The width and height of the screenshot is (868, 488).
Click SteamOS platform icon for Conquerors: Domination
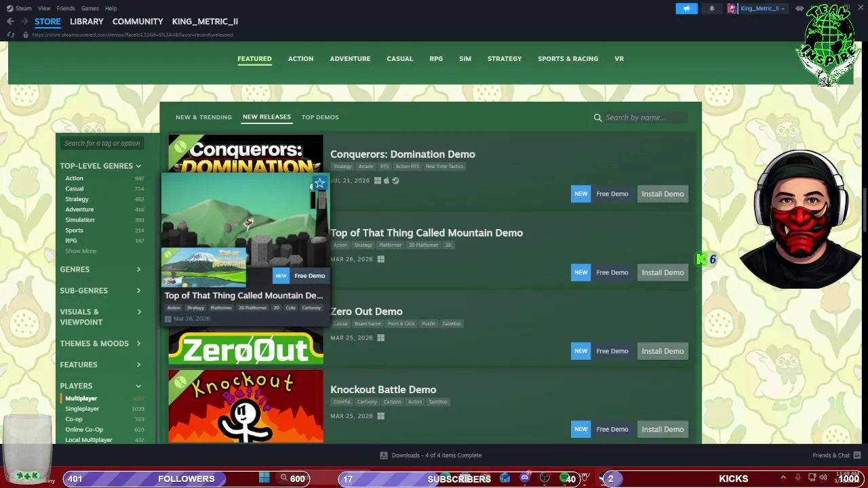395,181
